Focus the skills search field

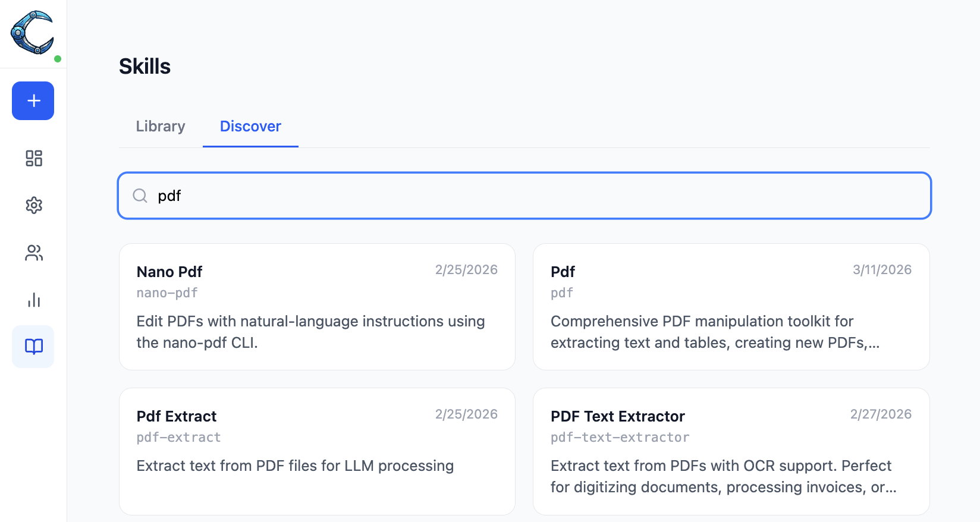point(535,196)
